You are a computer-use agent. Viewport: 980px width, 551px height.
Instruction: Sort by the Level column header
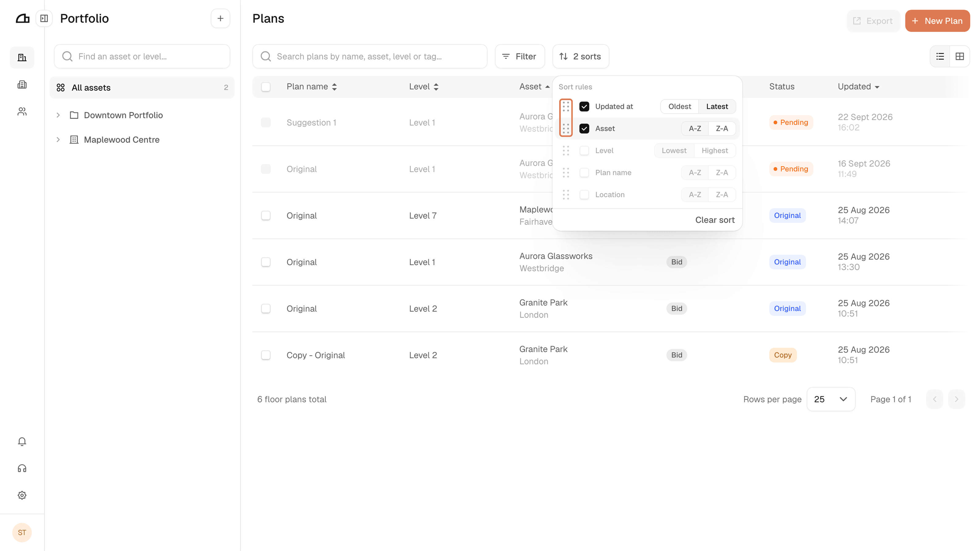424,87
